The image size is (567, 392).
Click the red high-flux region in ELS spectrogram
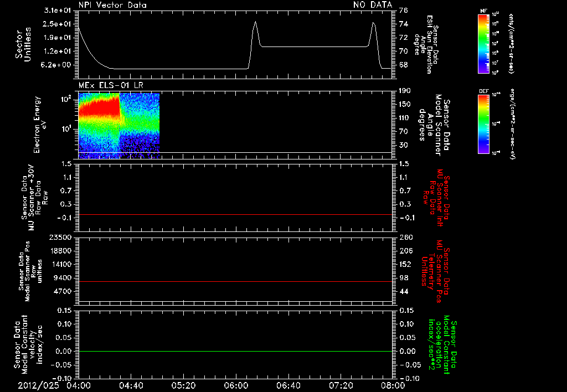100,107
